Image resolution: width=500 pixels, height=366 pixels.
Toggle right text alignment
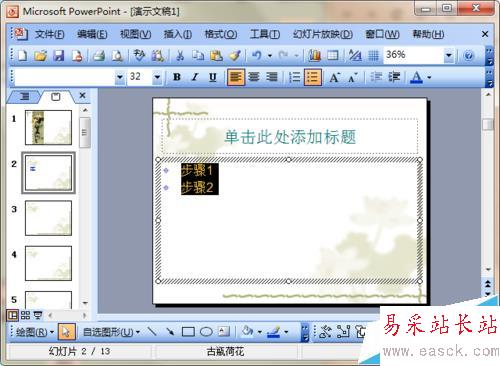point(272,77)
